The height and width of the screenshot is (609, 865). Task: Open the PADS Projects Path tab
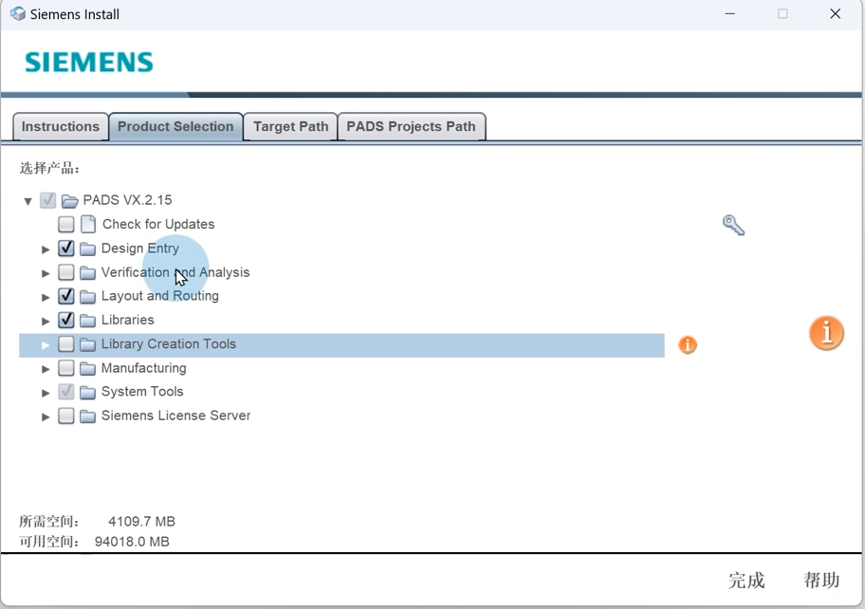click(412, 126)
